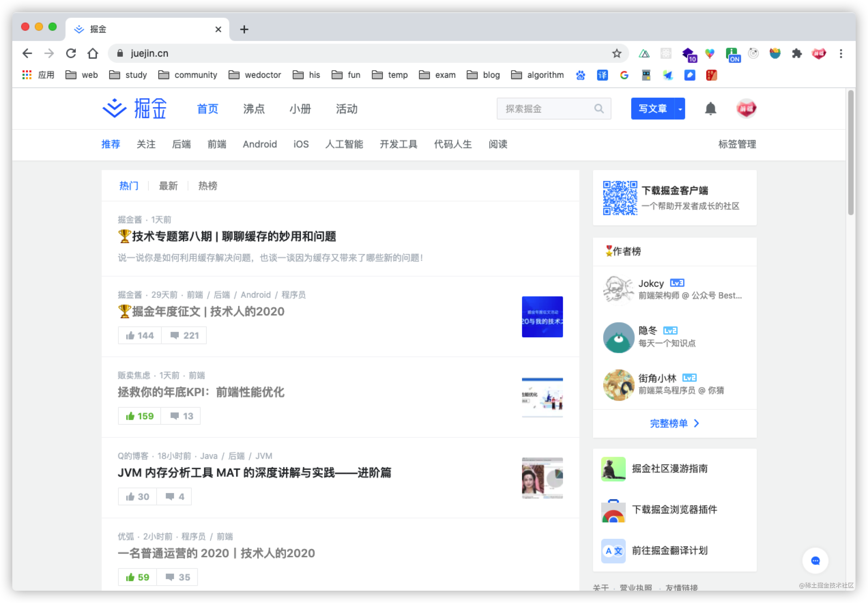Open Chrome three-dot menu
Screen dimensions: 868x603
click(x=840, y=53)
